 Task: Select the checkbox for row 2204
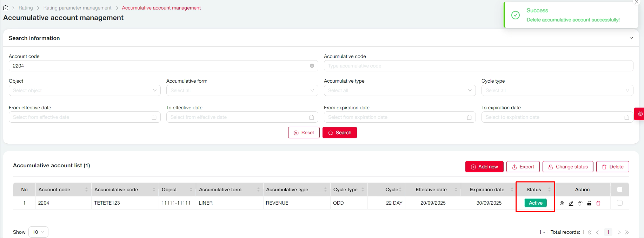(x=620, y=203)
